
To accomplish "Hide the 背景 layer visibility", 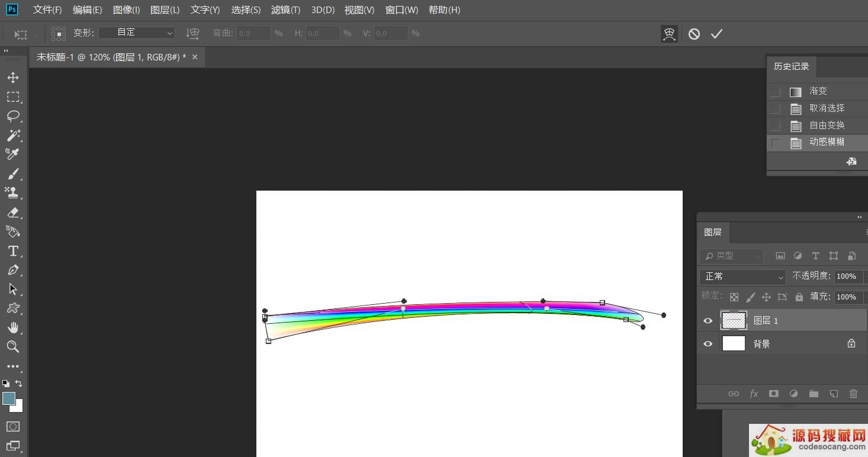I will tap(708, 344).
